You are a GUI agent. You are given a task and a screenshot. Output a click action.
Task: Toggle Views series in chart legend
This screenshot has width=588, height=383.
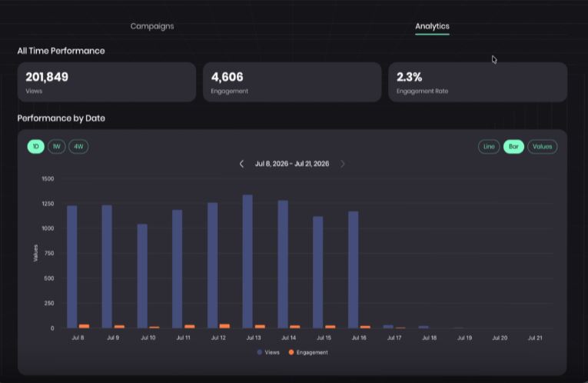[268, 352]
